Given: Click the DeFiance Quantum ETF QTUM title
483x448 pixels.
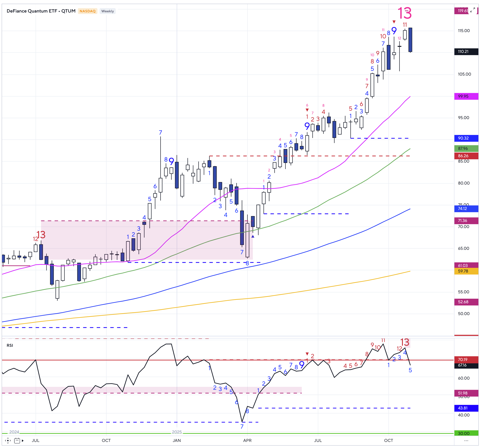Looking at the screenshot, I should point(41,11).
